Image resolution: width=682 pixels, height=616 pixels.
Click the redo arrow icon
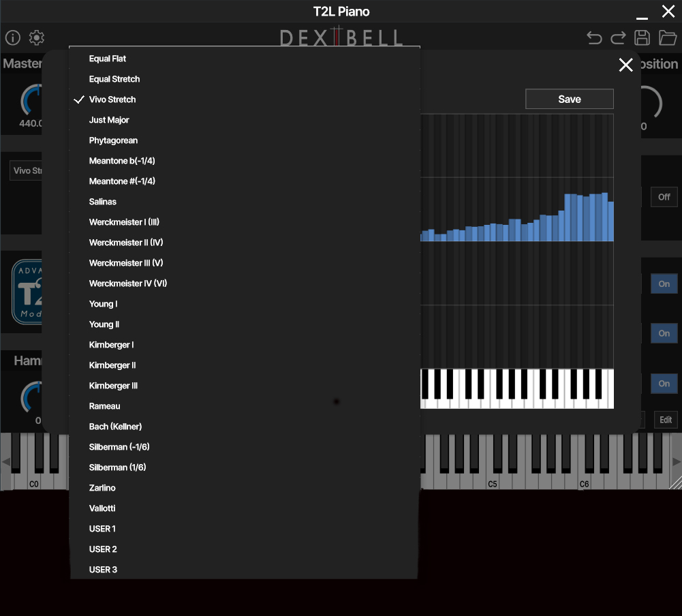(618, 38)
